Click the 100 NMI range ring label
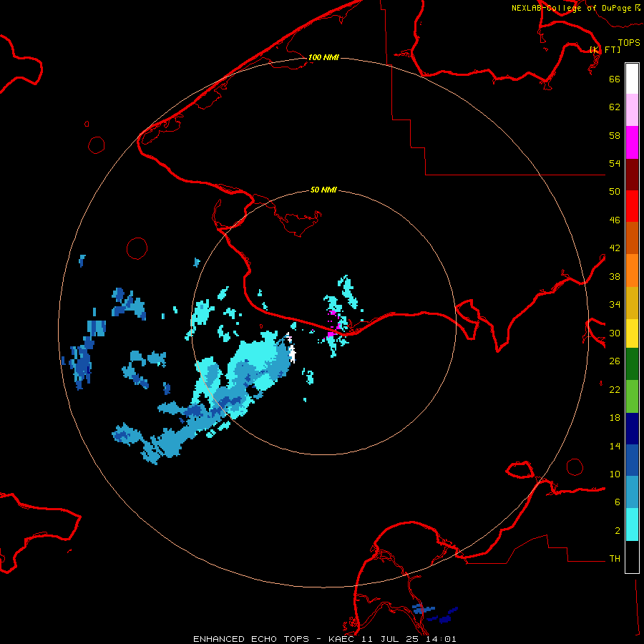 tap(323, 57)
